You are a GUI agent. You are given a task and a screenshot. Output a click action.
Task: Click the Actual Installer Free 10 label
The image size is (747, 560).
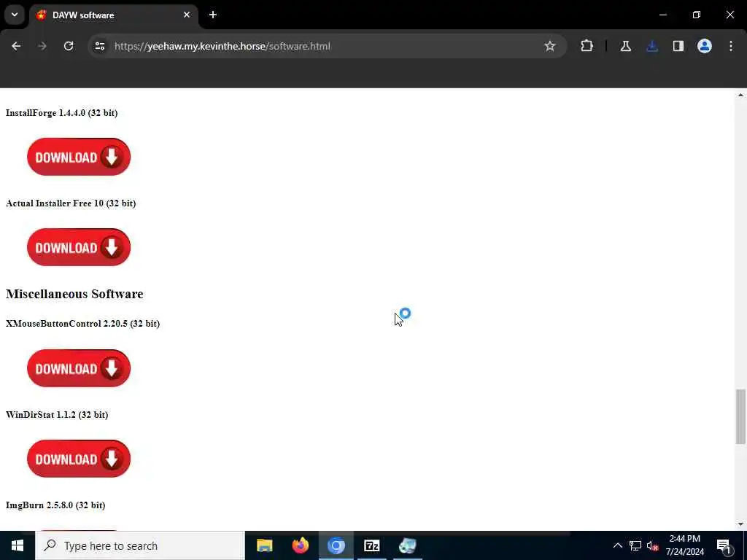[x=71, y=203]
